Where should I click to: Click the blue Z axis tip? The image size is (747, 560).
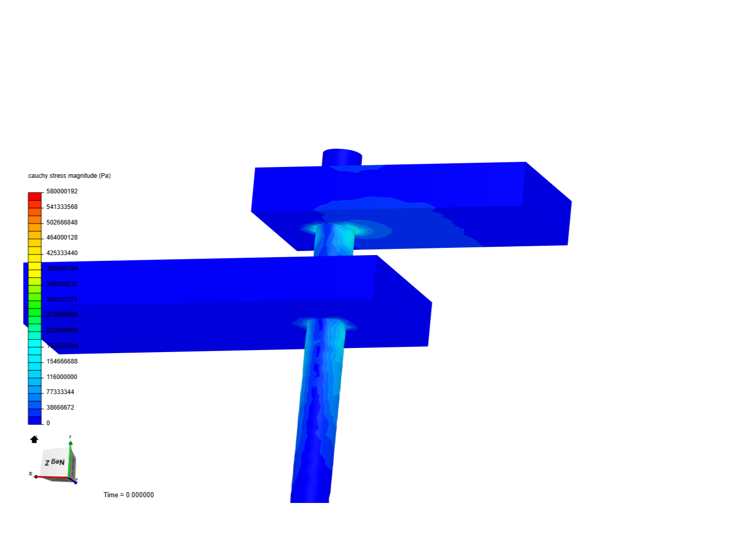coord(76,482)
